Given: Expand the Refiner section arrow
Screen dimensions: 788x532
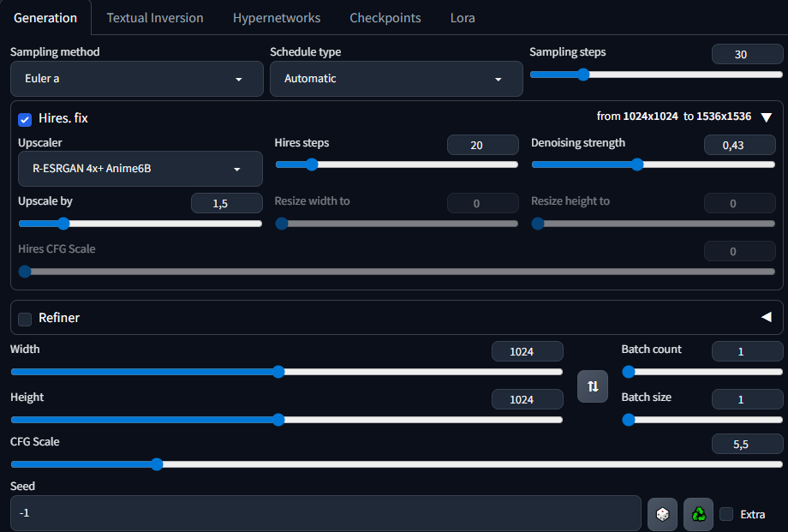Looking at the screenshot, I should [766, 317].
